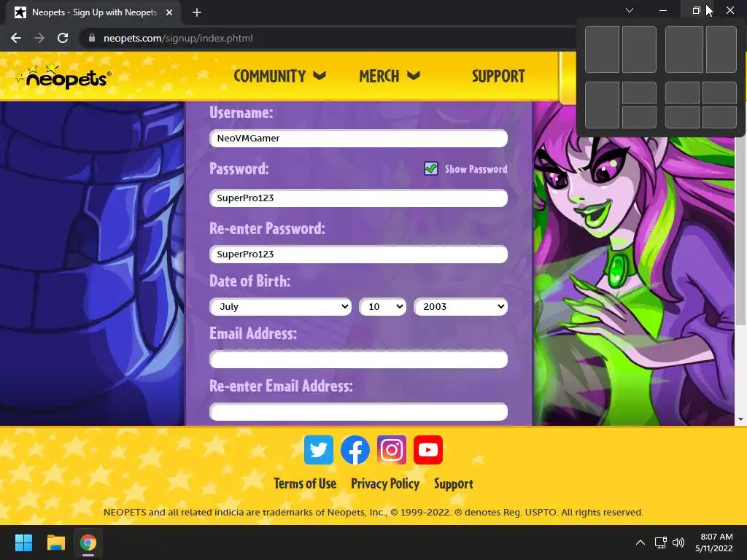Open the Facebook social link
Screen dimensions: 747x560
tap(355, 449)
